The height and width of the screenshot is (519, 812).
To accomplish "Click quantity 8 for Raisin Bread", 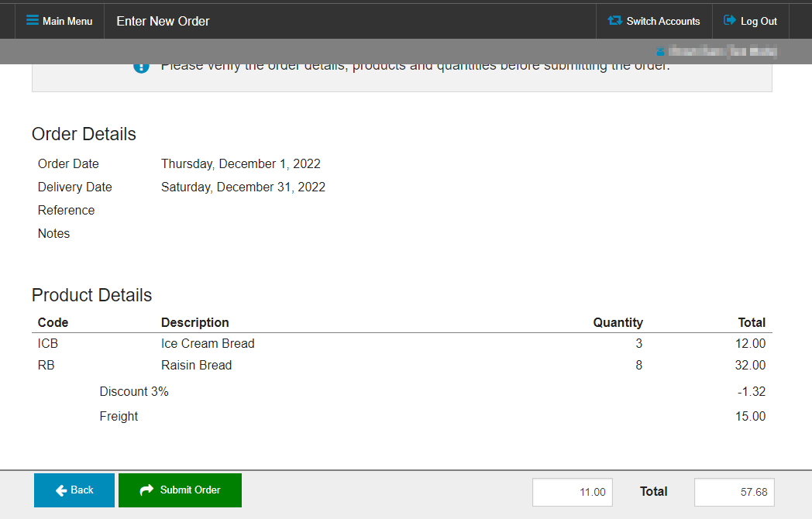I will (x=639, y=365).
